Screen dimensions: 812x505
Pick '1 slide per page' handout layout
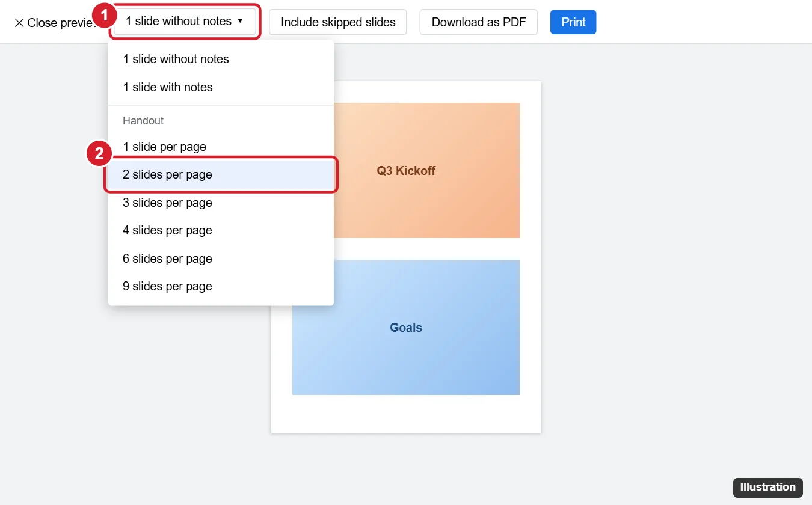pos(221,147)
